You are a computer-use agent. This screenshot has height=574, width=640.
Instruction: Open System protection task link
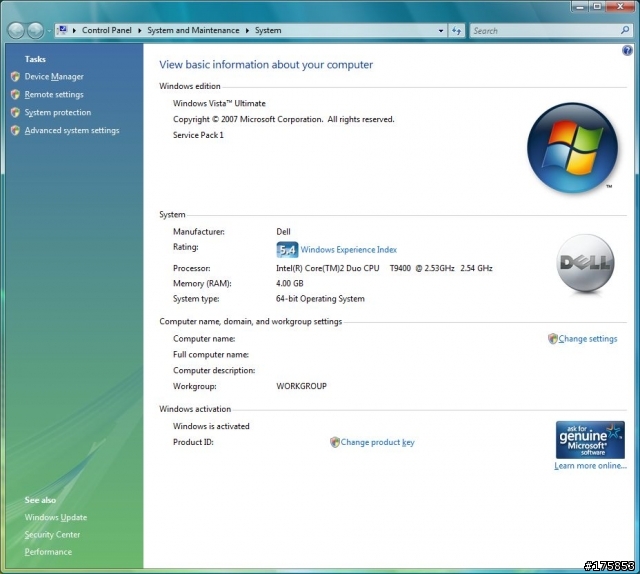(x=58, y=112)
